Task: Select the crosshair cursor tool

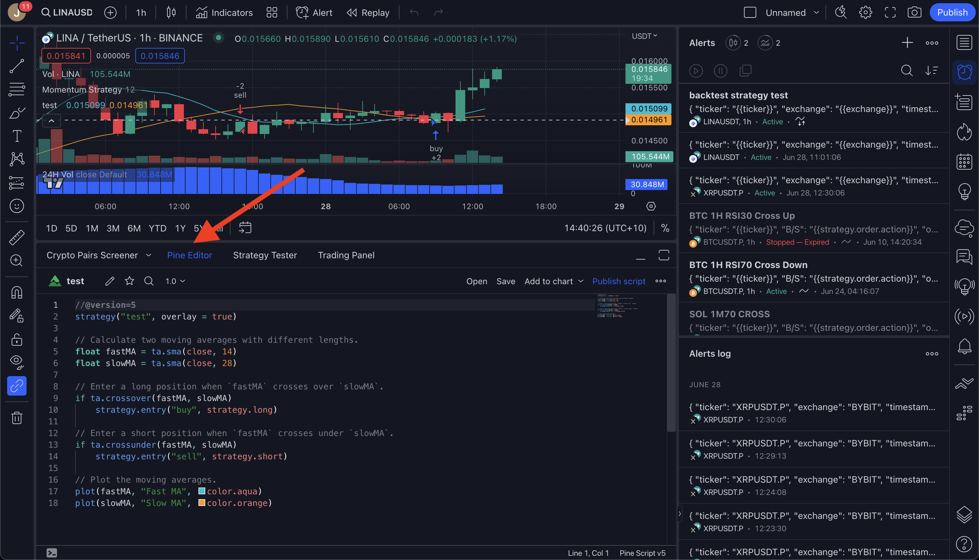Action: click(x=17, y=43)
